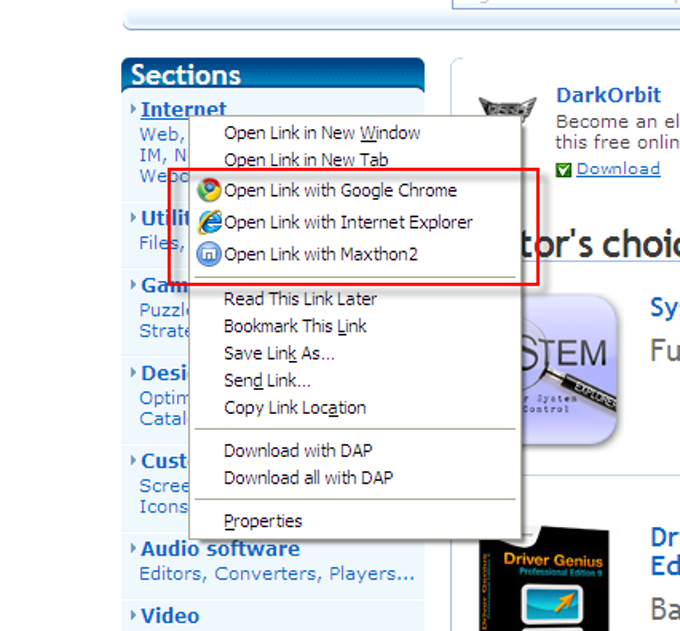
Task: Choose Bookmark This Link
Action: [x=355, y=326]
